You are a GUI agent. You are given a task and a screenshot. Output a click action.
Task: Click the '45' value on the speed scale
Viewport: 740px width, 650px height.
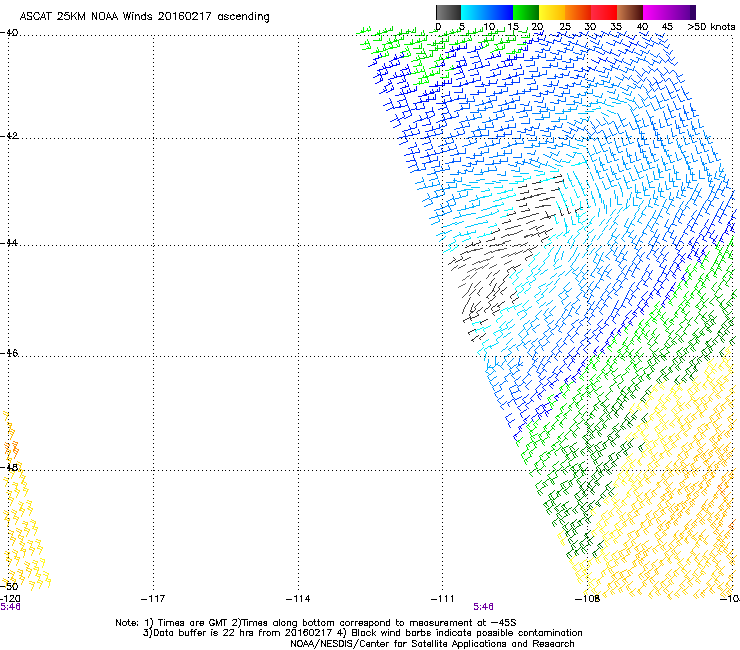(x=667, y=27)
